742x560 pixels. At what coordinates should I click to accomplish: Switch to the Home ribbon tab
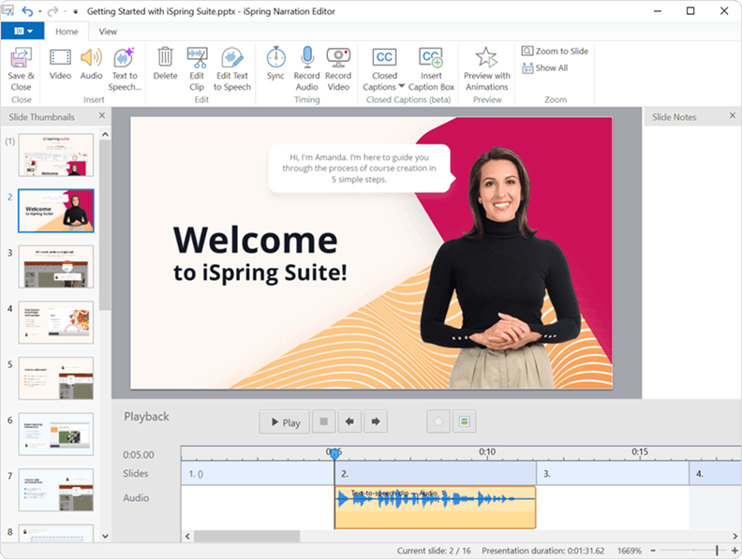click(x=67, y=32)
